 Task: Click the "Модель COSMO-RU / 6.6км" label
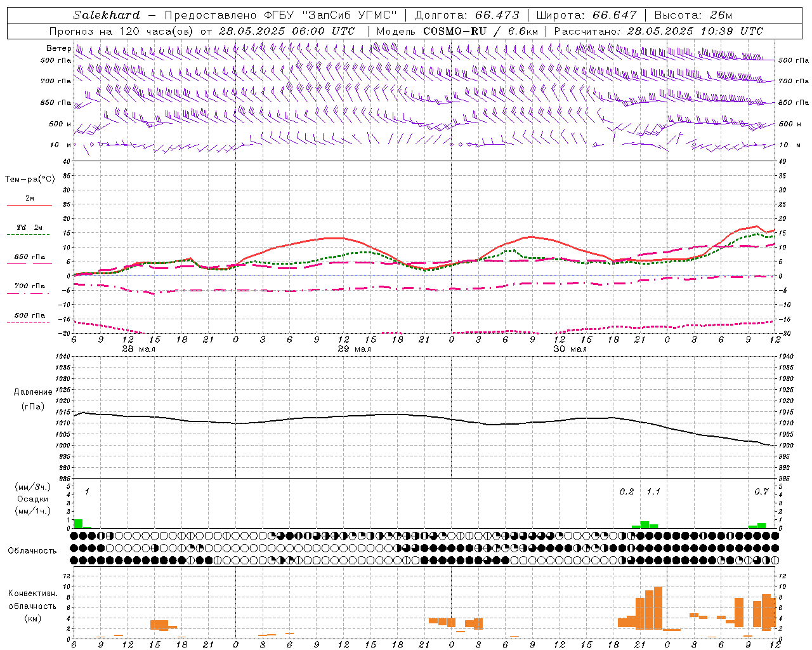[x=457, y=31]
